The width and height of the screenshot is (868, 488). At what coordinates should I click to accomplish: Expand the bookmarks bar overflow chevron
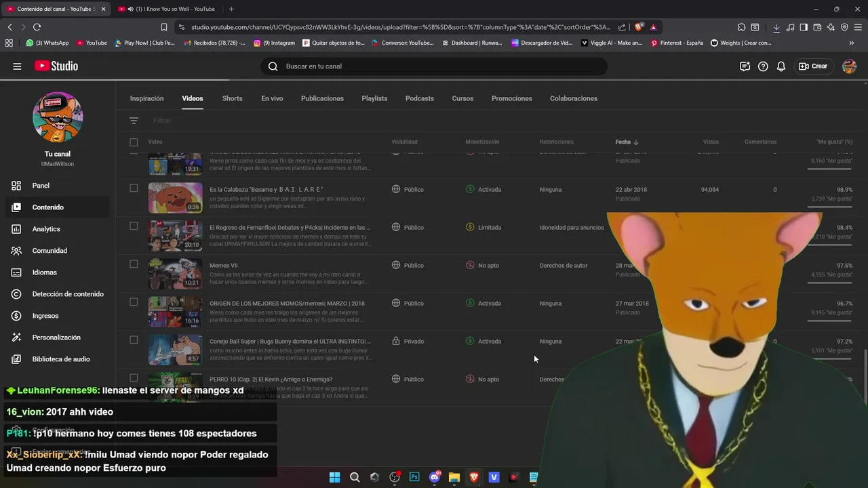coord(851,43)
